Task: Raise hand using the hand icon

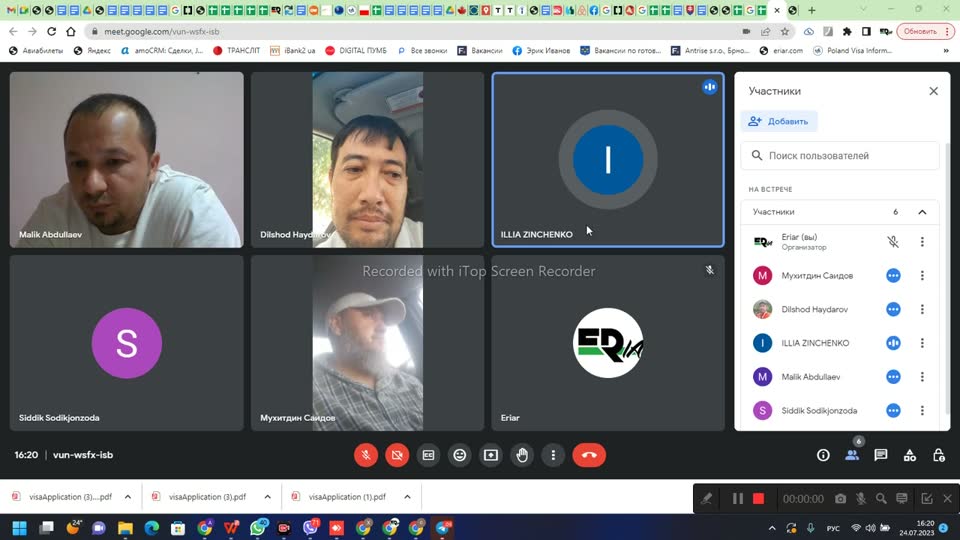Action: click(522, 455)
